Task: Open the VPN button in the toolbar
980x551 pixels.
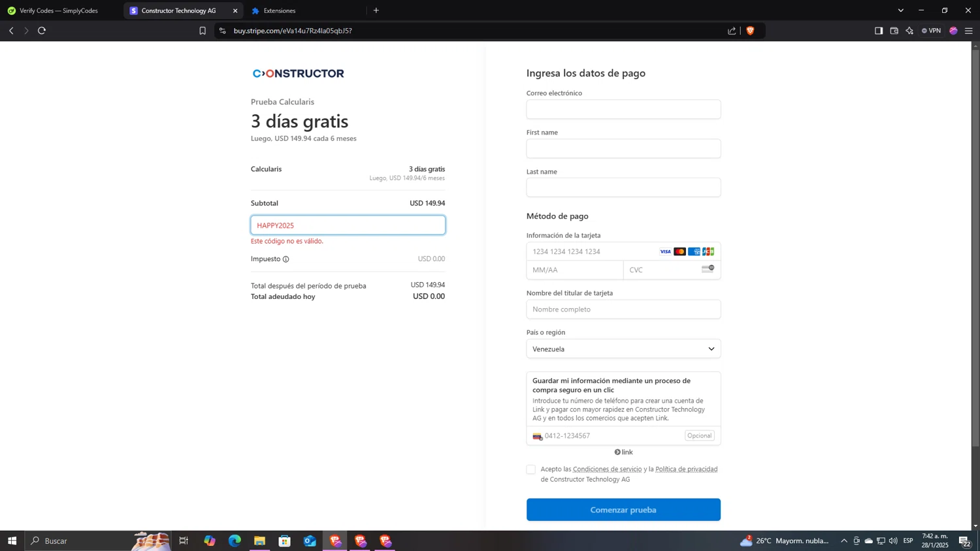Action: [931, 31]
